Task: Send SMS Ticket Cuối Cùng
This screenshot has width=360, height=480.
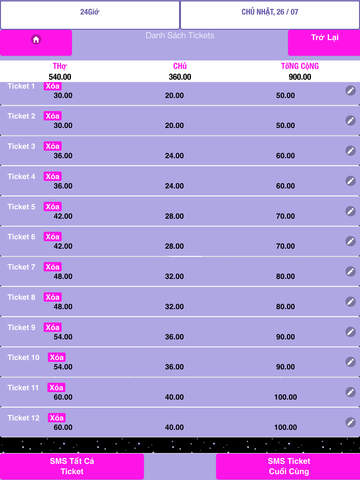Action: (x=288, y=466)
